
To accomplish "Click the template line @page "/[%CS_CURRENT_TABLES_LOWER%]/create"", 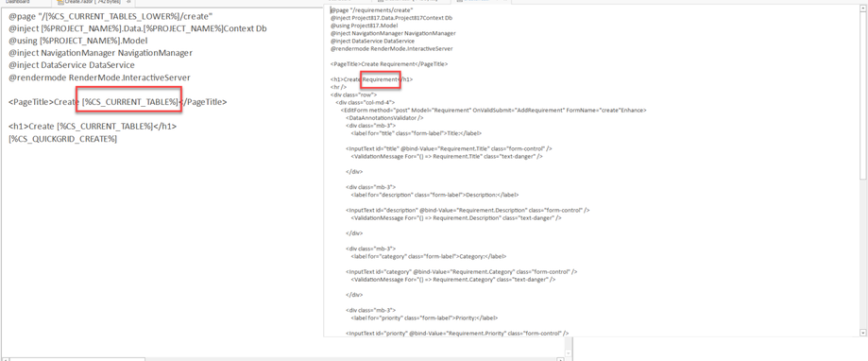I will click(x=111, y=17).
